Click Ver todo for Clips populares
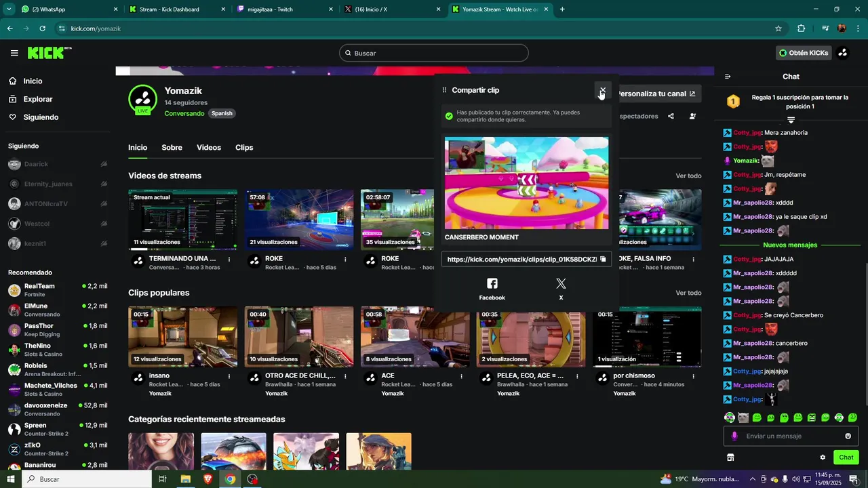Image resolution: width=868 pixels, height=488 pixels. pyautogui.click(x=688, y=293)
